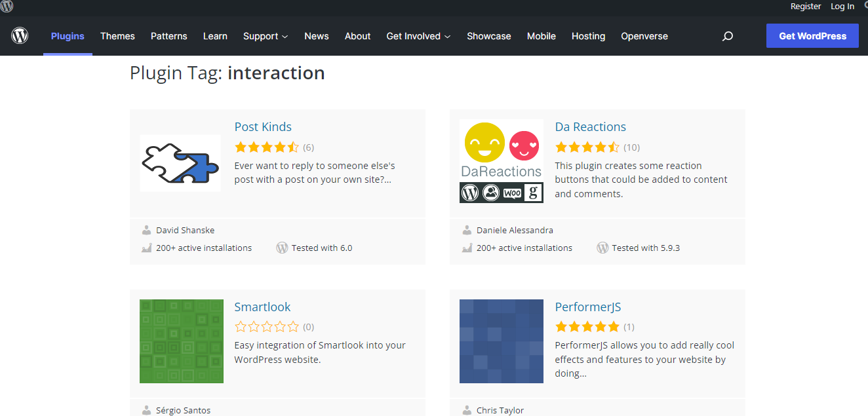Select the Openverse menu item
The height and width of the screenshot is (416, 868).
click(644, 36)
